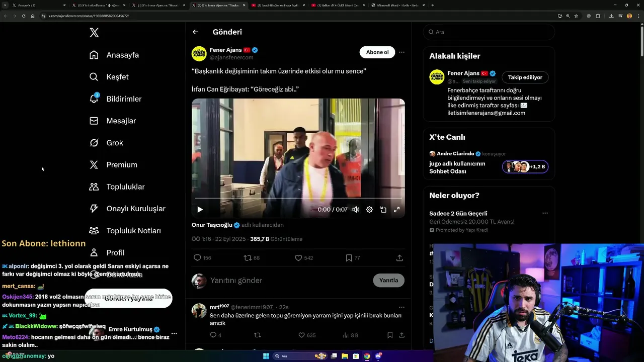The width and height of the screenshot is (644, 362).
Task: Reload the page in the browser
Action: pyautogui.click(x=23, y=16)
